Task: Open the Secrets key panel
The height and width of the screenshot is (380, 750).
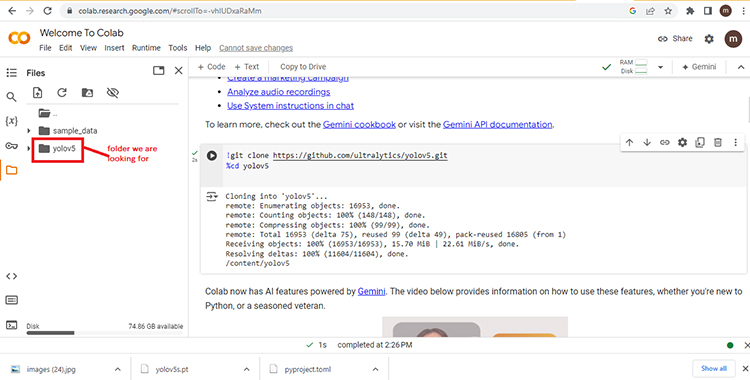Action: (x=11, y=146)
